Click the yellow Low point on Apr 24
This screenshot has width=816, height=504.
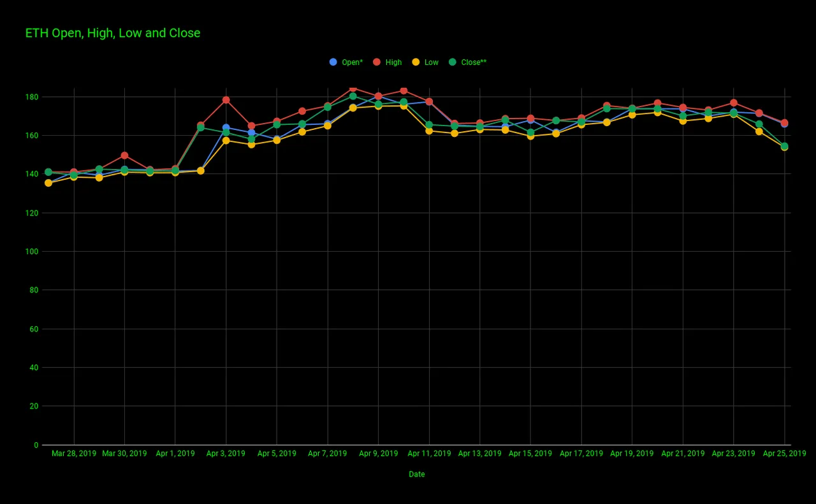point(759,131)
